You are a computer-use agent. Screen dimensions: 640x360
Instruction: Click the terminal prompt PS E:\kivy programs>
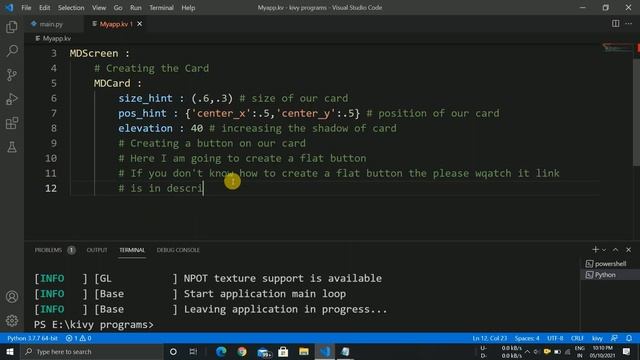93,324
